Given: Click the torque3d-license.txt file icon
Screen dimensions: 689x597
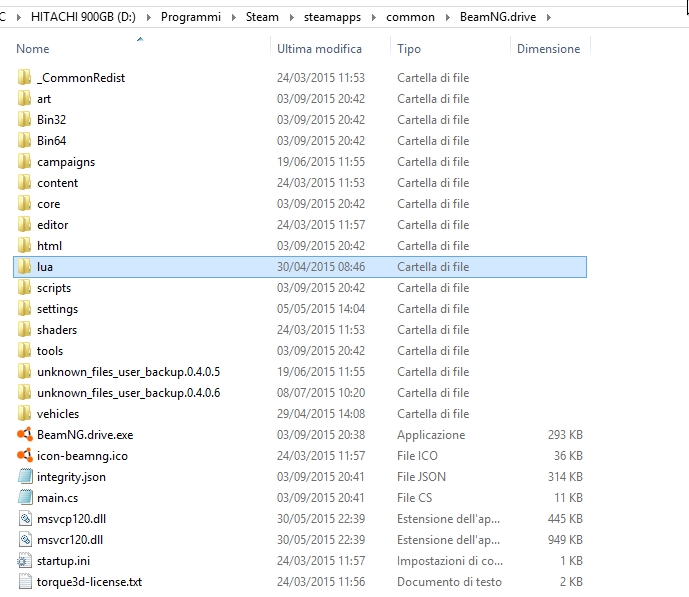Looking at the screenshot, I should 25,582.
